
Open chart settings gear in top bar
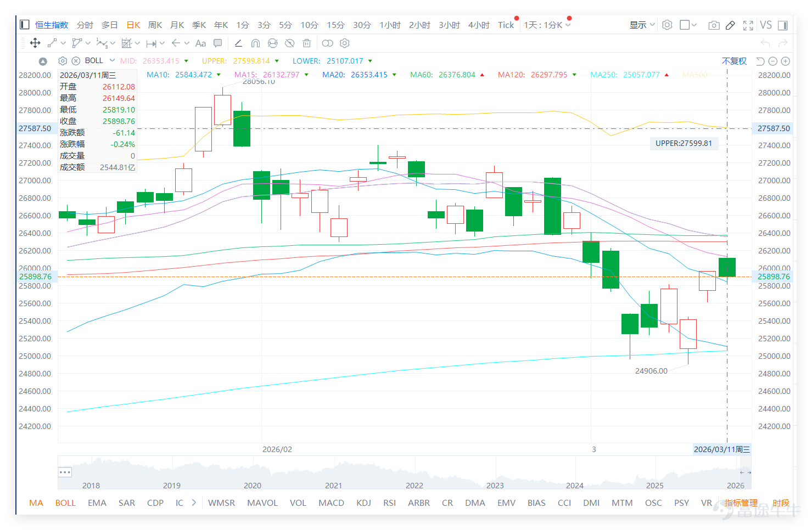pyautogui.click(x=667, y=25)
